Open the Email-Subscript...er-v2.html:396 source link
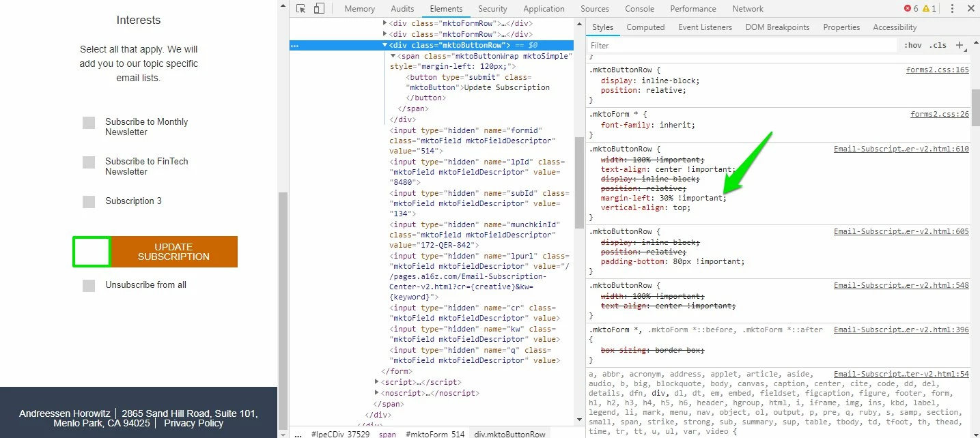The image size is (980, 438). pos(901,330)
